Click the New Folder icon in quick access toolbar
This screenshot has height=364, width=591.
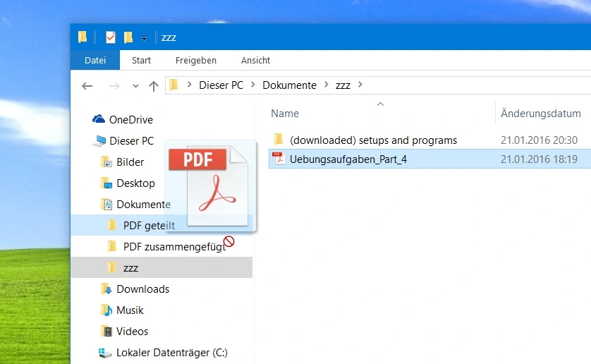(128, 37)
